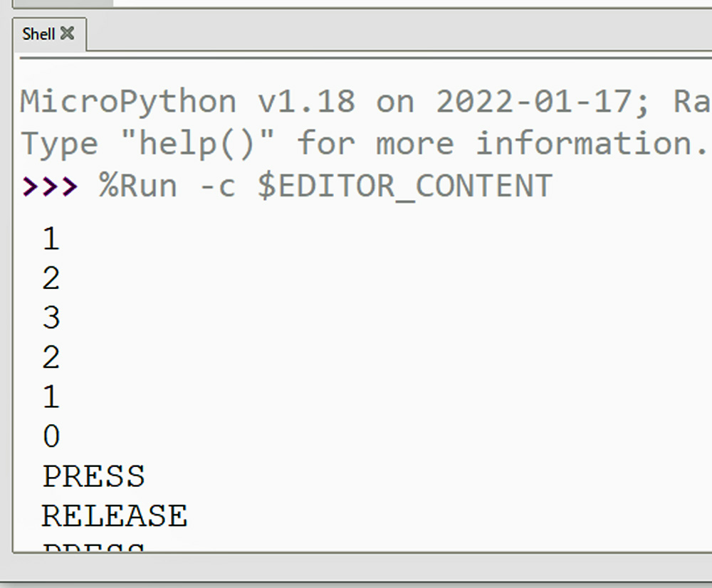Click the blank shell area beside the output
This screenshot has width=712, height=588.
(409, 363)
